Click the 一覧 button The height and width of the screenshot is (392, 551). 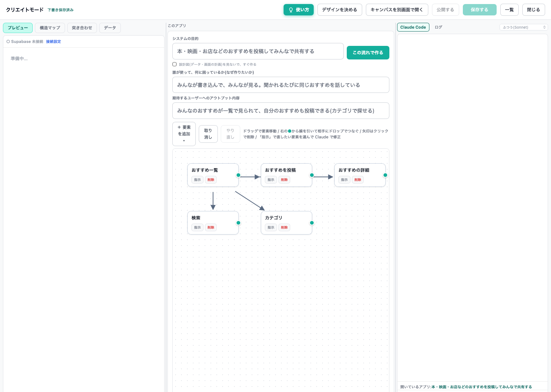(x=509, y=10)
